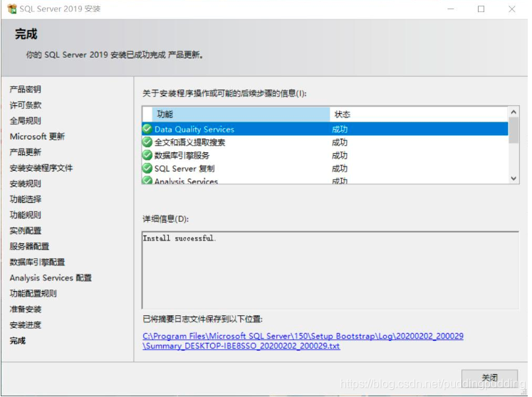
Task: Click the 功能 column header
Action: click(x=241, y=115)
